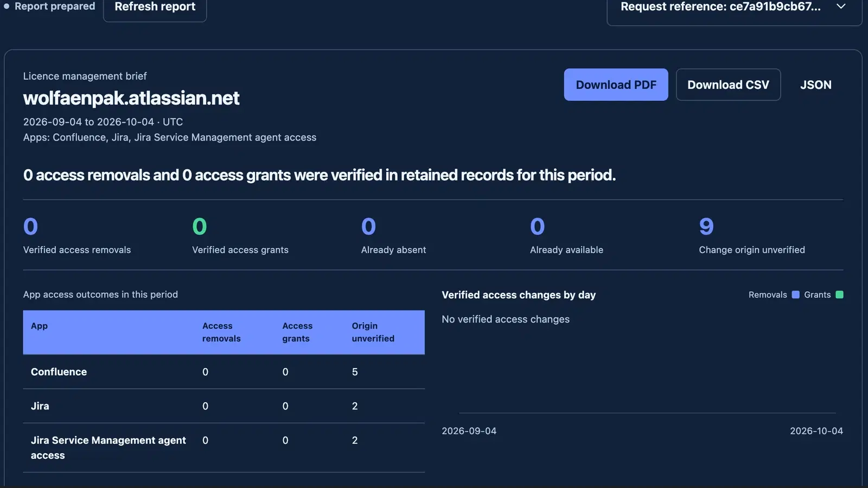This screenshot has width=868, height=488.
Task: Click the Verified access grants label
Action: pos(240,250)
